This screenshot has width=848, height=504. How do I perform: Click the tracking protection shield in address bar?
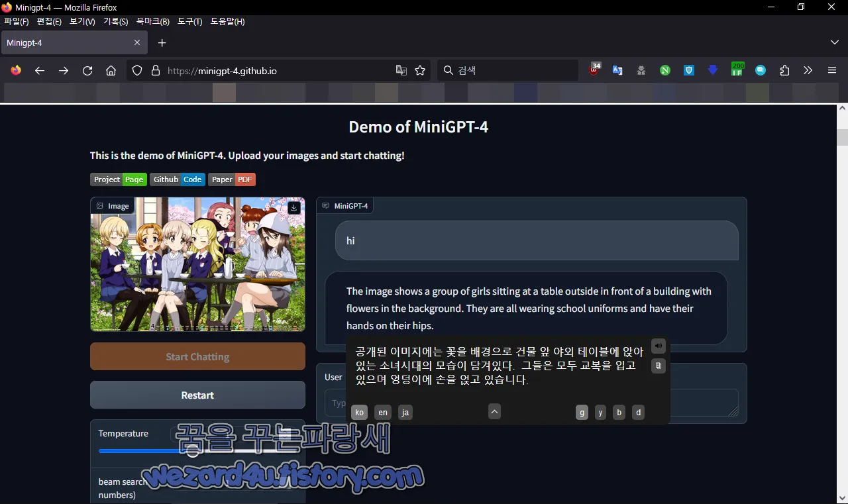(x=137, y=70)
